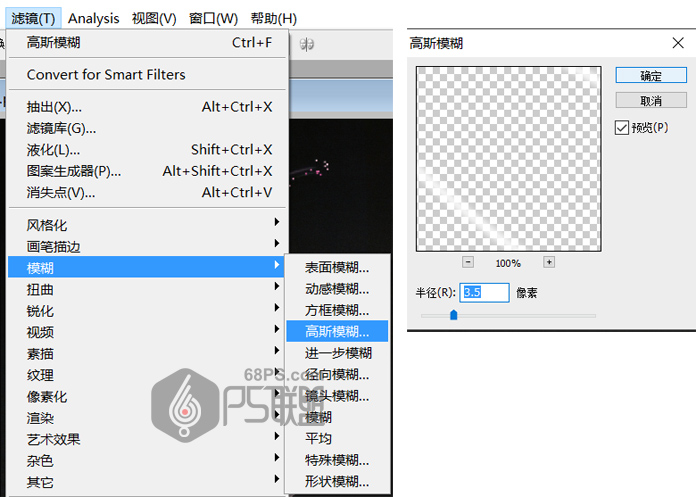Expand the 视频 submenu

(148, 332)
